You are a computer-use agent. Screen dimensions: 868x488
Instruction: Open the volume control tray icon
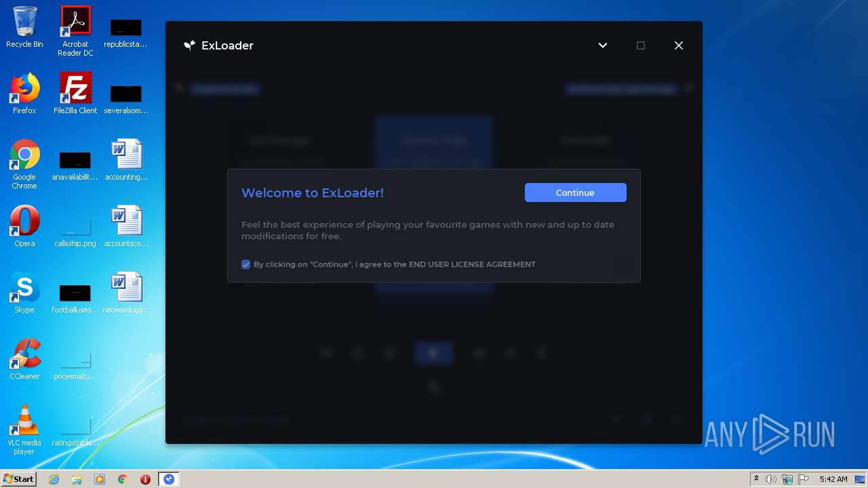click(771, 479)
